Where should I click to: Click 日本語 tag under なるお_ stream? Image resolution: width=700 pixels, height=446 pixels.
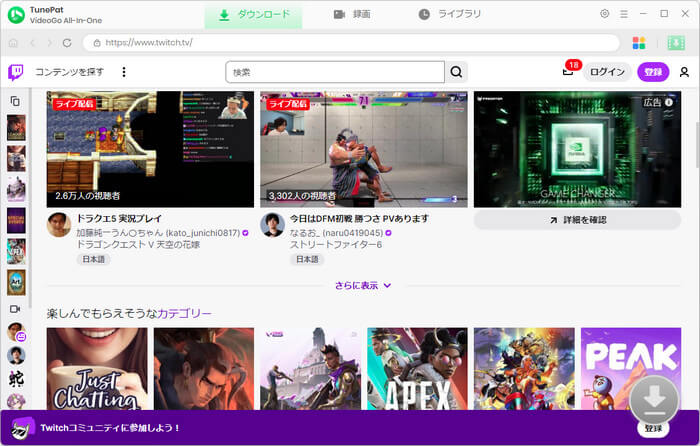(307, 259)
